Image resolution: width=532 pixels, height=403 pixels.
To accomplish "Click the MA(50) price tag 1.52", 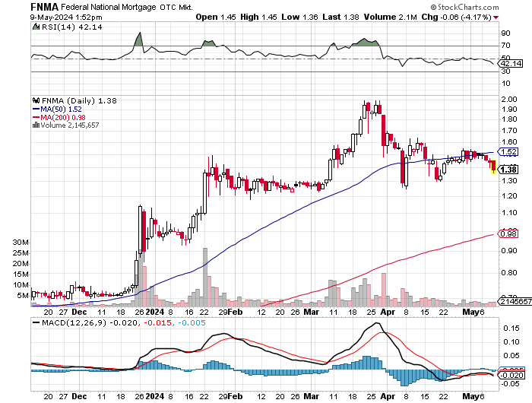I will [508, 152].
